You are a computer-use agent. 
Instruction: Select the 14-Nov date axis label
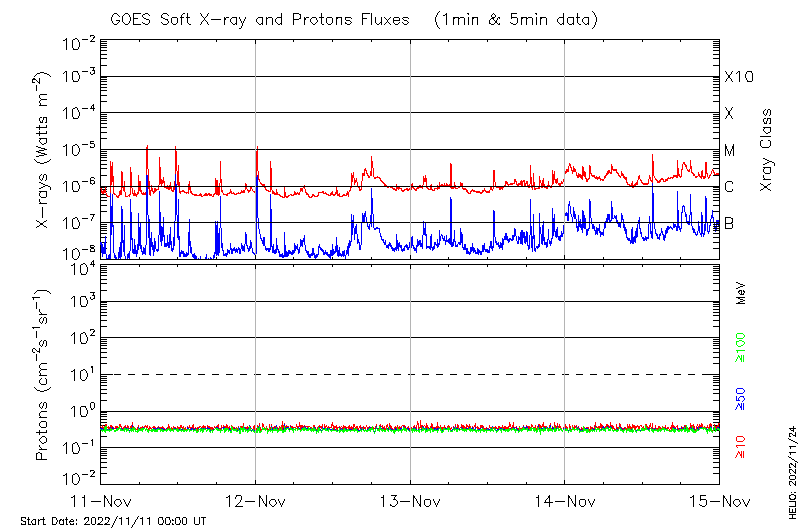pyautogui.click(x=565, y=500)
